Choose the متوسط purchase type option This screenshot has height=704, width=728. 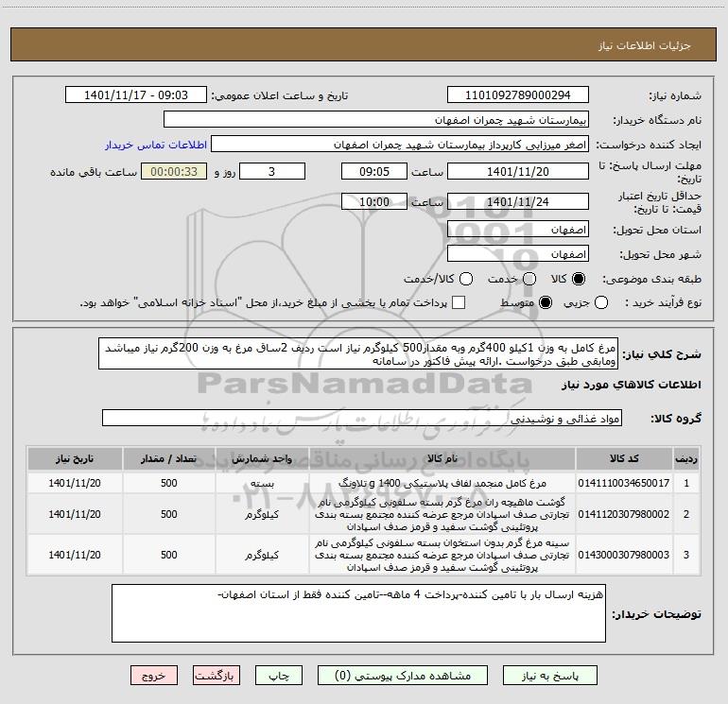coord(546,303)
